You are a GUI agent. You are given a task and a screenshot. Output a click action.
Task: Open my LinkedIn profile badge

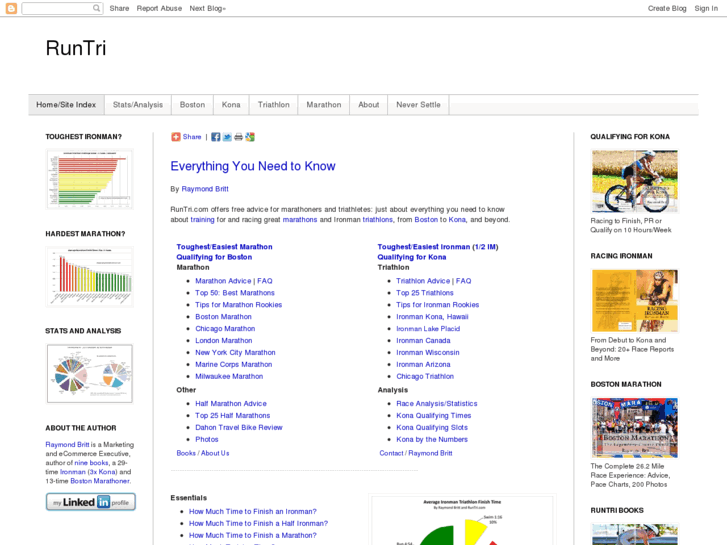point(91,502)
